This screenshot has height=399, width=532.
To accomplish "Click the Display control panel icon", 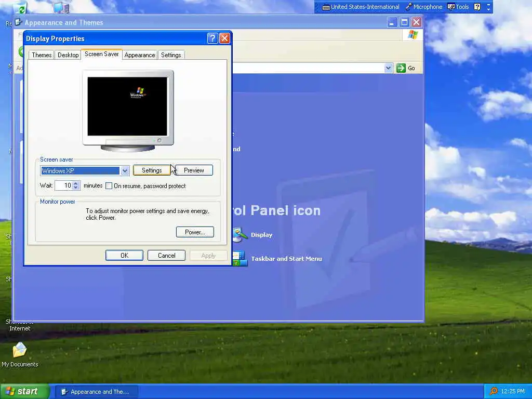I will [240, 235].
